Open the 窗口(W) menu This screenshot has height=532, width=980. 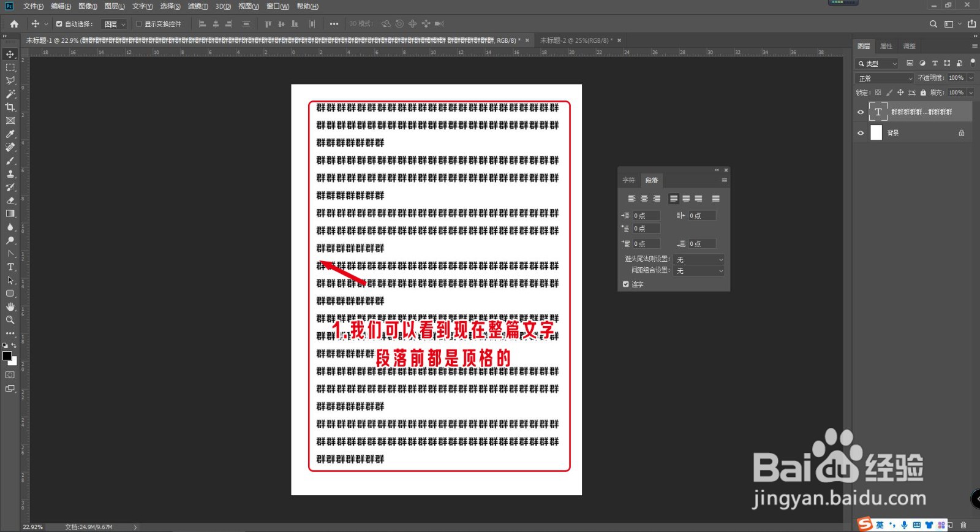click(x=277, y=6)
